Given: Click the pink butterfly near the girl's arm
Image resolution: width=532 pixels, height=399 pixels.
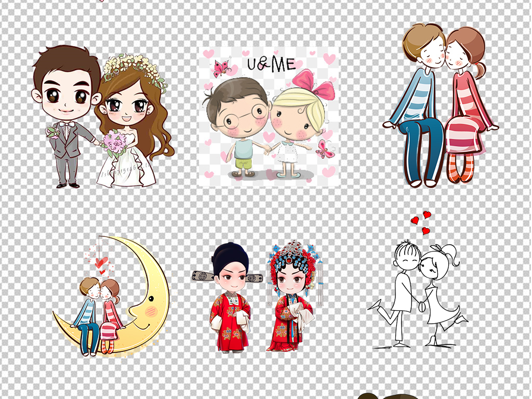Looking at the screenshot, I should click(325, 149).
